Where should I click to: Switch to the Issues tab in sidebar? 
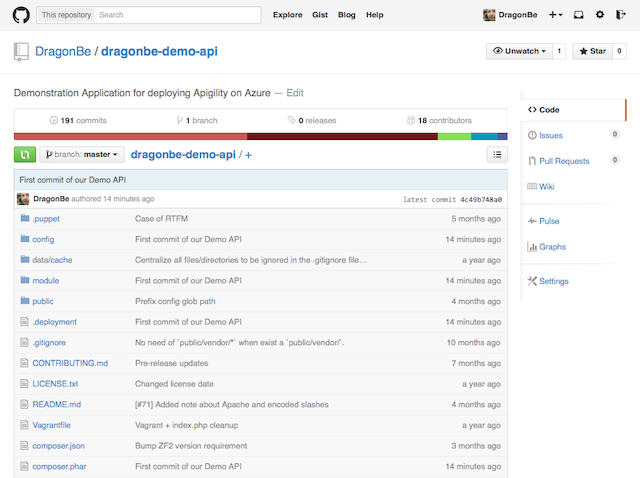tap(550, 135)
